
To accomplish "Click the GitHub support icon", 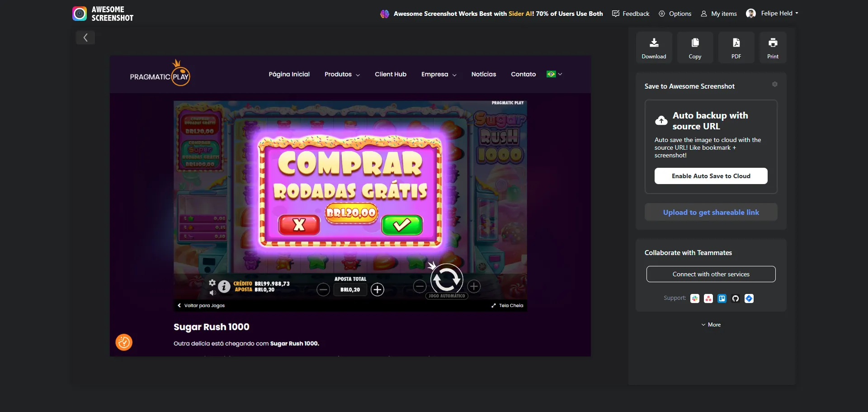I will [x=736, y=298].
